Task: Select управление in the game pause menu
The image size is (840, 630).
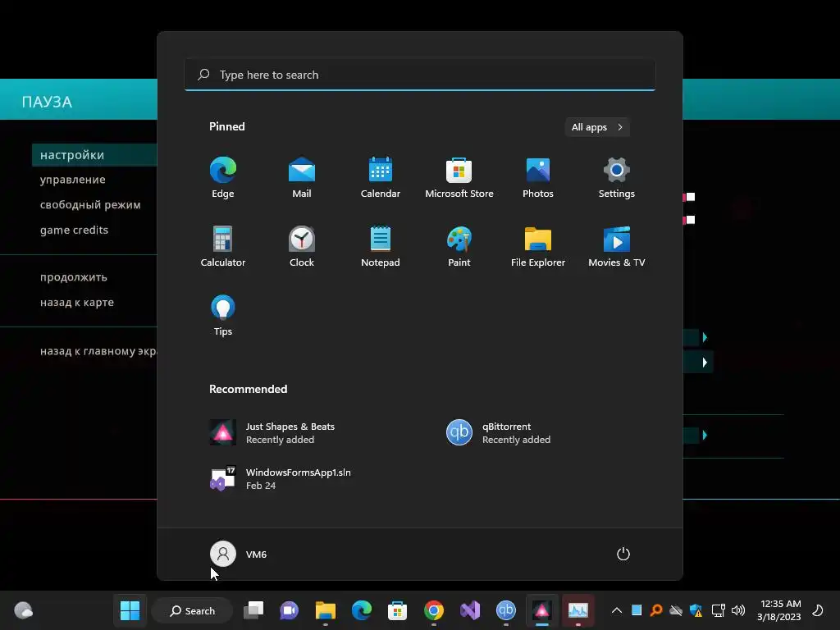Action: click(x=72, y=180)
